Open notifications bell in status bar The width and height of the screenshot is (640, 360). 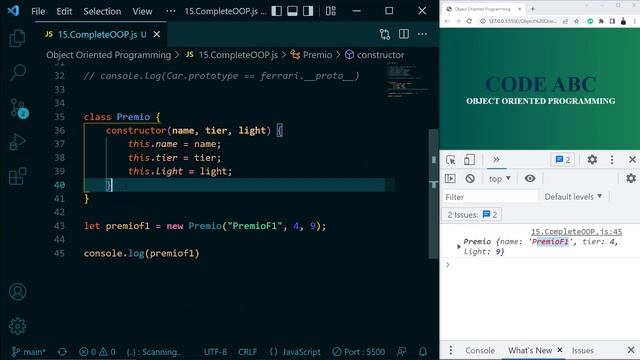[423, 351]
